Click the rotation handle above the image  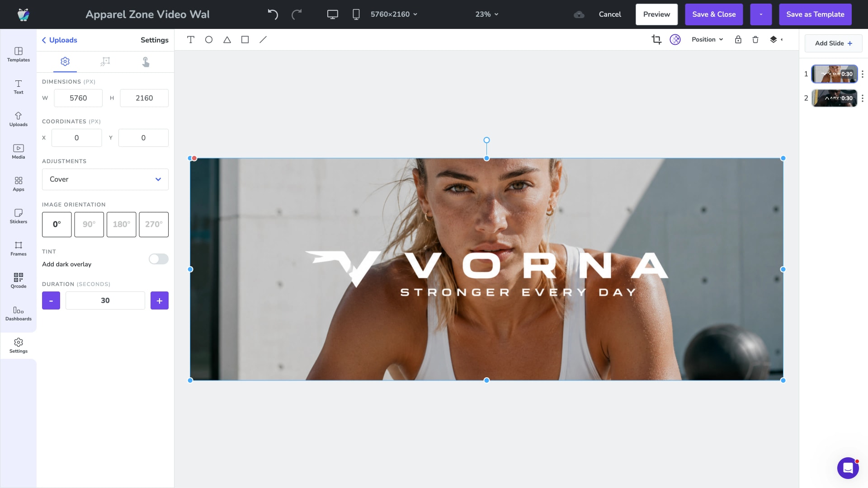[x=486, y=140]
